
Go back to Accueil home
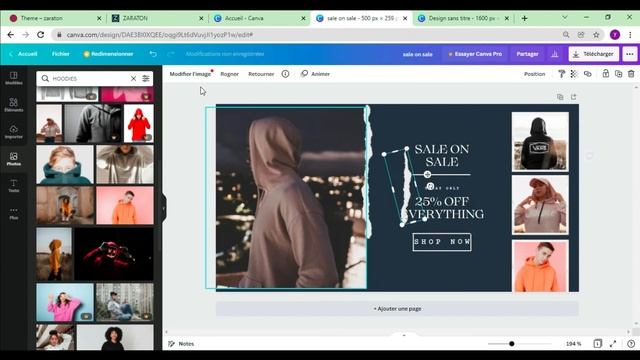24,54
